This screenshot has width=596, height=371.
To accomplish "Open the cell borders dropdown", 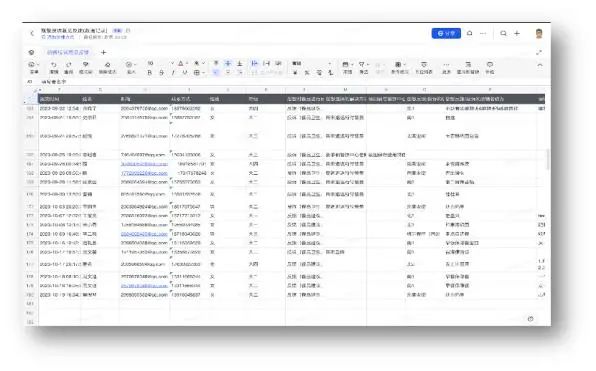I will [x=199, y=73].
